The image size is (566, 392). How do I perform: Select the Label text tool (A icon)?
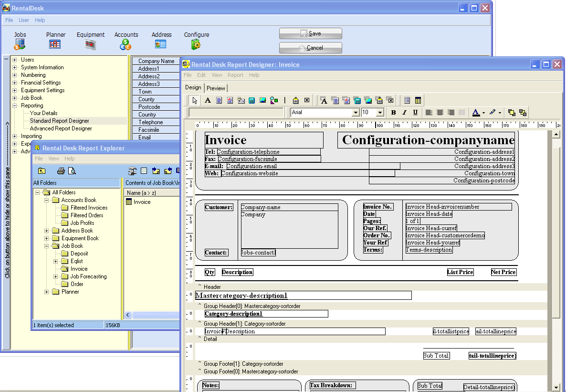[x=208, y=100]
